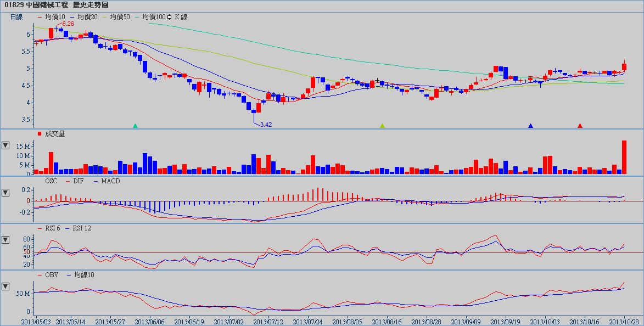The height and width of the screenshot is (326, 644).
Task: Select the 日線 daily chart label
Action: point(16,17)
